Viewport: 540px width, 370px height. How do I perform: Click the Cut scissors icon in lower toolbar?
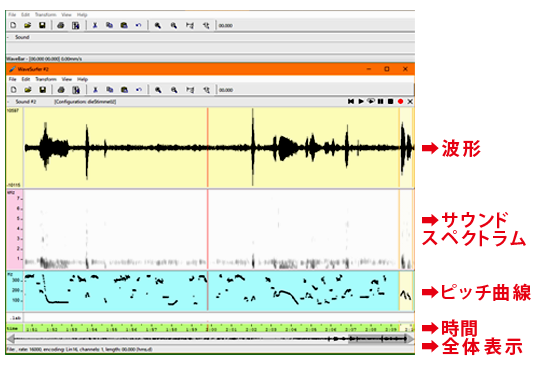95,90
